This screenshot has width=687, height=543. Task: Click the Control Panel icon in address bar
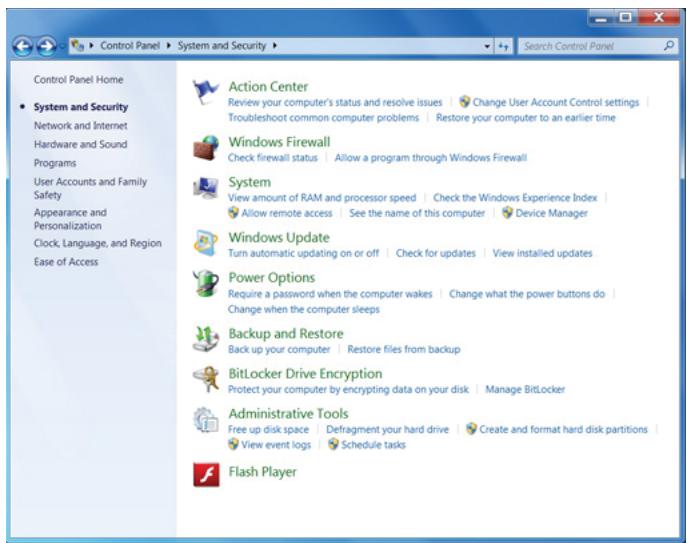click(78, 45)
